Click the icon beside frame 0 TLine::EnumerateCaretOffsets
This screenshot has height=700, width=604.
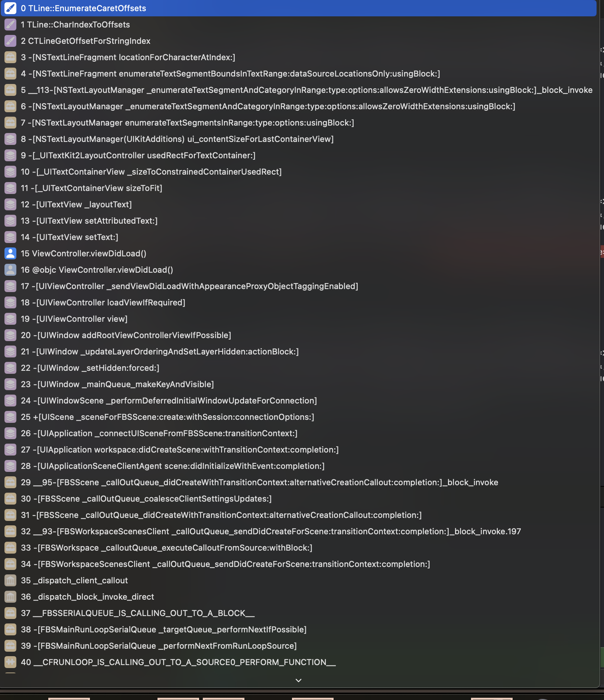click(10, 8)
